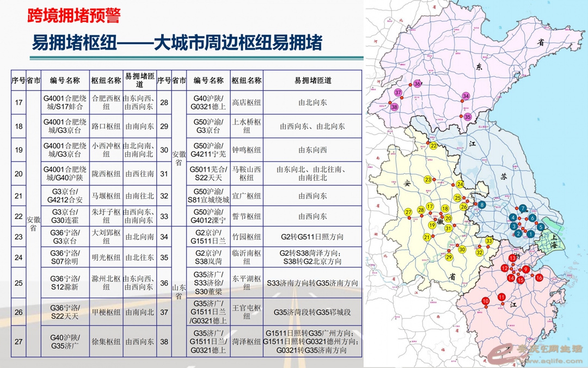The image size is (588, 368).
Task: Click the 菏泽枢纽 table cell
Action: (247, 342)
